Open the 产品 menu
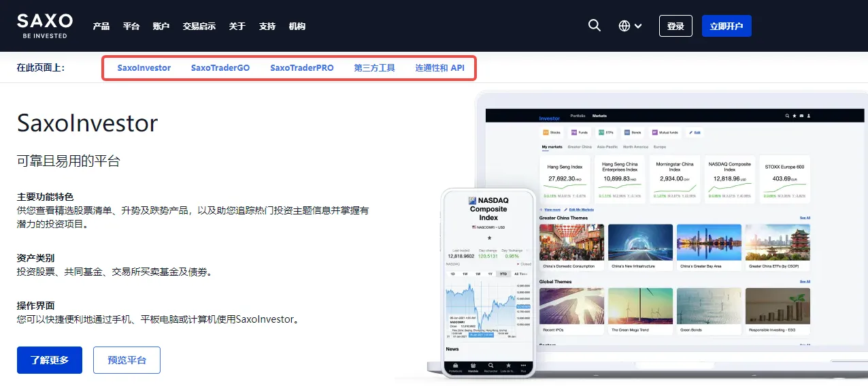The image size is (868, 386). click(101, 27)
